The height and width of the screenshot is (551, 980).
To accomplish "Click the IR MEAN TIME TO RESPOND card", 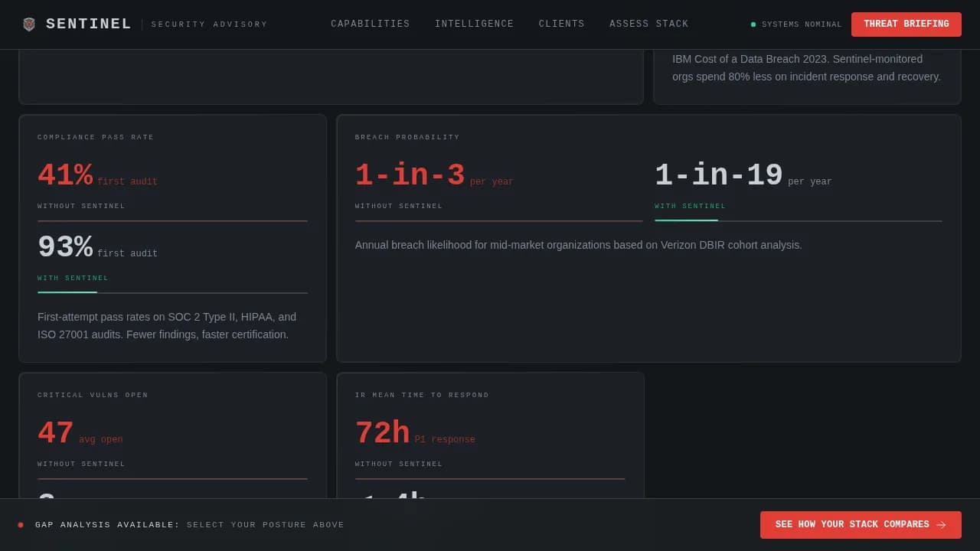I will click(x=490, y=429).
